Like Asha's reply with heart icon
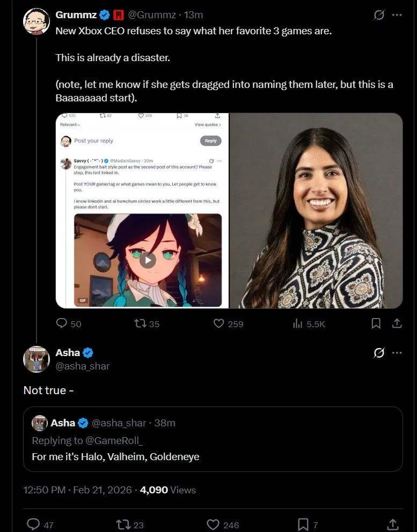417x532 pixels. pos(213,524)
